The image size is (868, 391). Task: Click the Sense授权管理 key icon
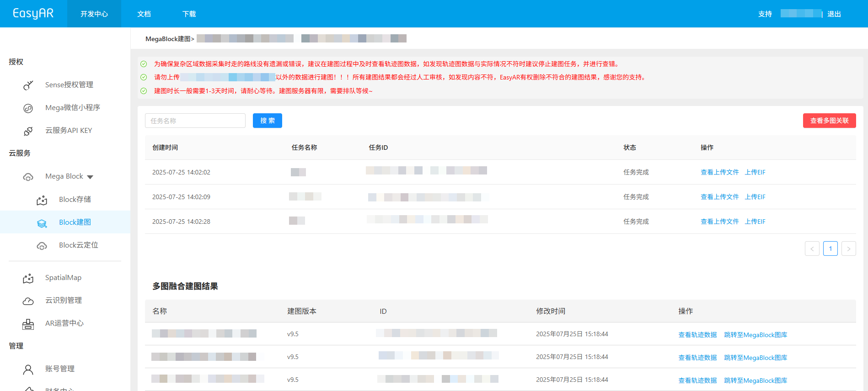[28, 85]
